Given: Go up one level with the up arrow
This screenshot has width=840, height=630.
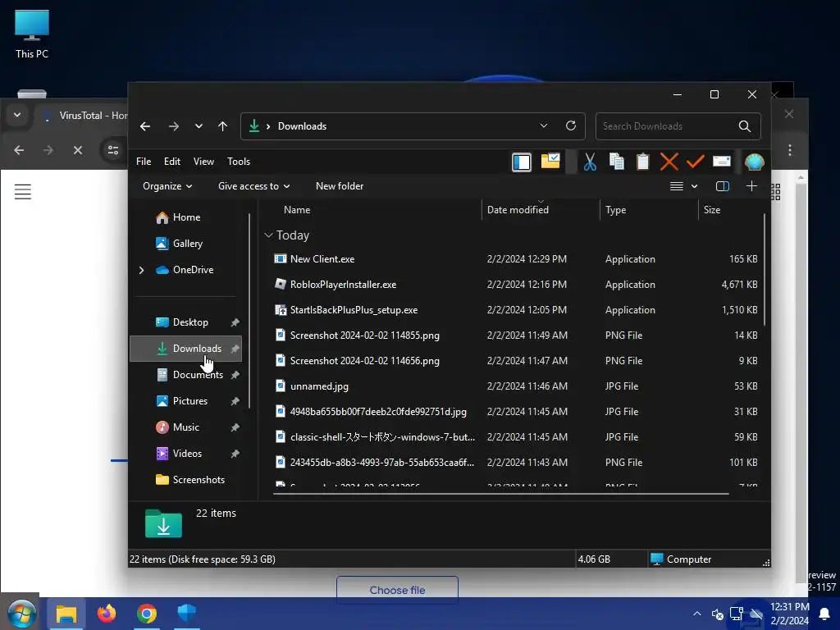Looking at the screenshot, I should tap(223, 126).
